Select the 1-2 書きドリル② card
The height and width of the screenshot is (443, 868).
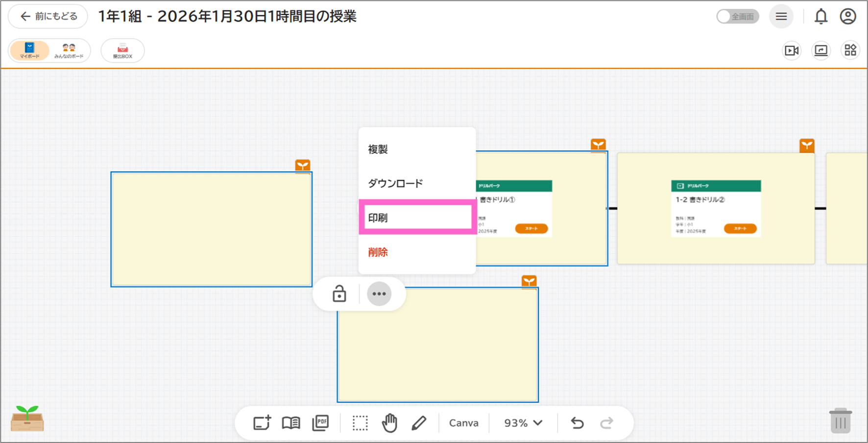(716, 208)
